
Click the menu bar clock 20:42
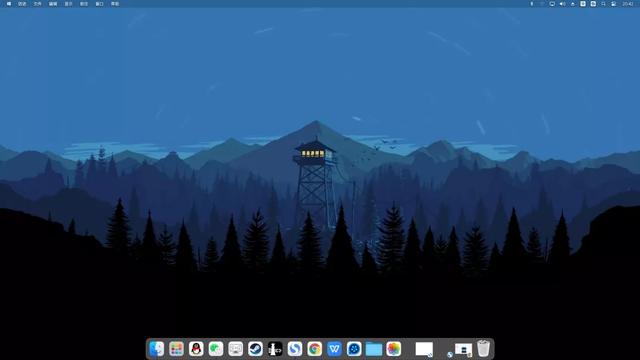coord(628,4)
